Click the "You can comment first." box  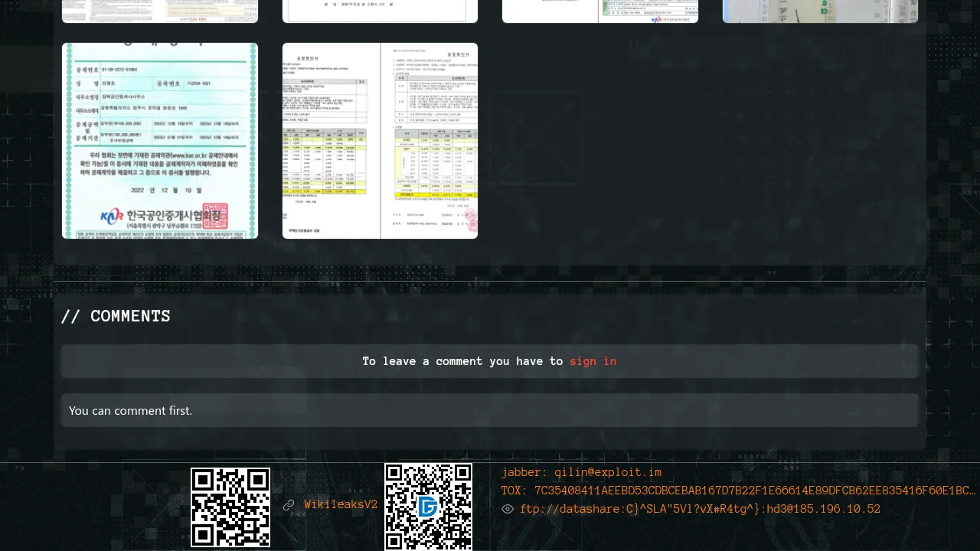click(490, 410)
